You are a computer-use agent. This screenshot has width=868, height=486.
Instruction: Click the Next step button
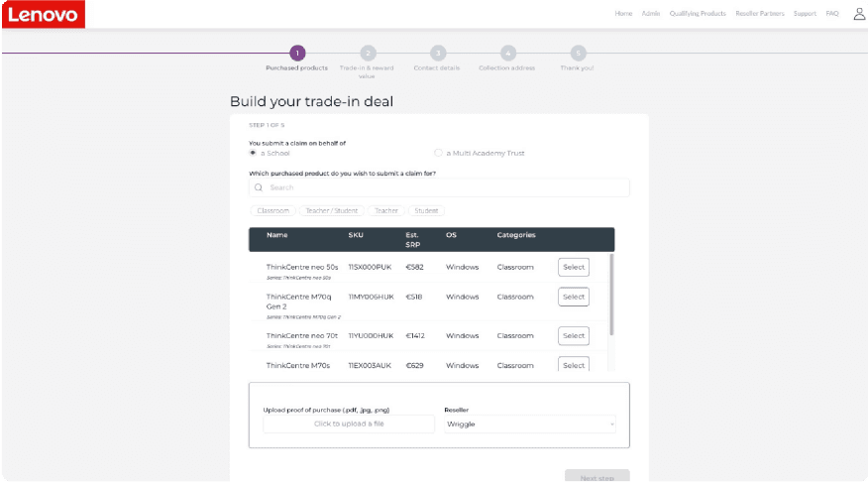[x=597, y=477]
